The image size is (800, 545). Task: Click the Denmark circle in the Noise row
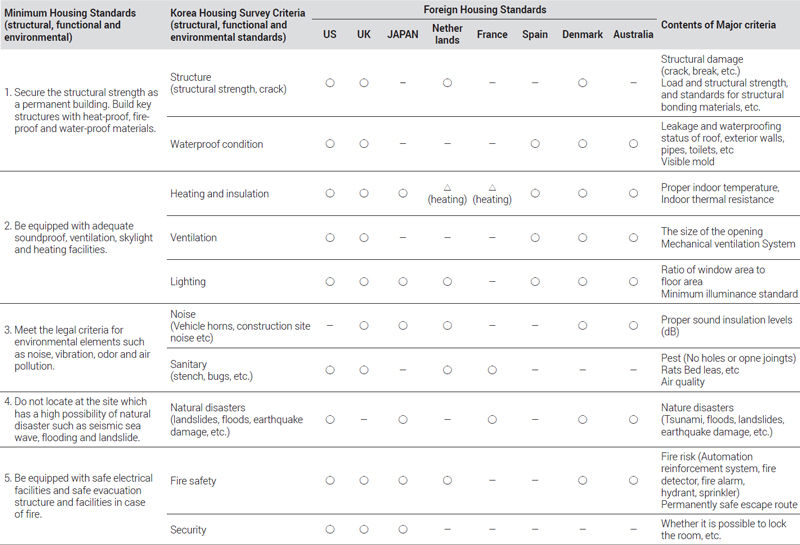[x=582, y=326]
